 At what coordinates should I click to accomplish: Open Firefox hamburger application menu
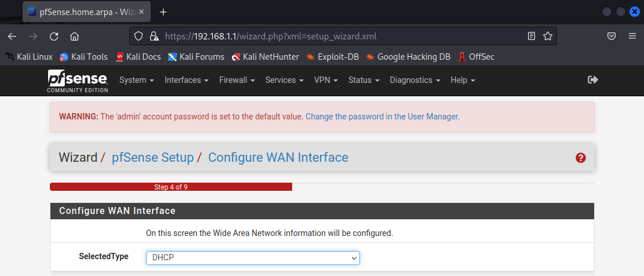click(x=632, y=36)
